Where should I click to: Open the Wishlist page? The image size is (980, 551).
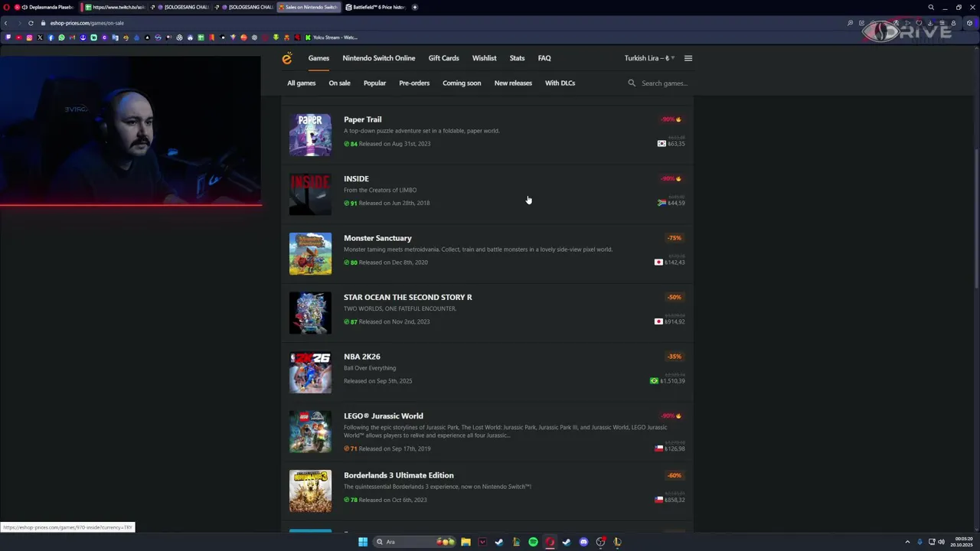coord(484,58)
